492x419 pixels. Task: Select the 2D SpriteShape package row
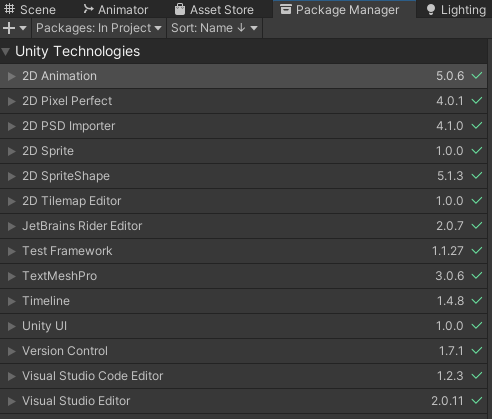[243, 176]
